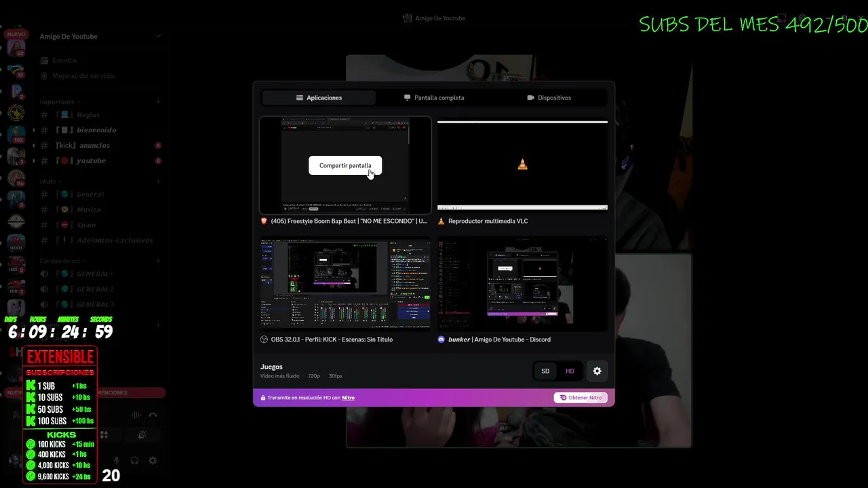Viewport: 868px width, 488px height.
Task: Click 30fps frame rate text
Action: (x=336, y=376)
